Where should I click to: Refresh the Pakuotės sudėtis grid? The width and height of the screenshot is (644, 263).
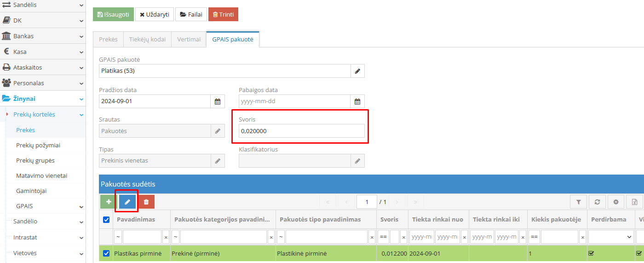pyautogui.click(x=597, y=201)
